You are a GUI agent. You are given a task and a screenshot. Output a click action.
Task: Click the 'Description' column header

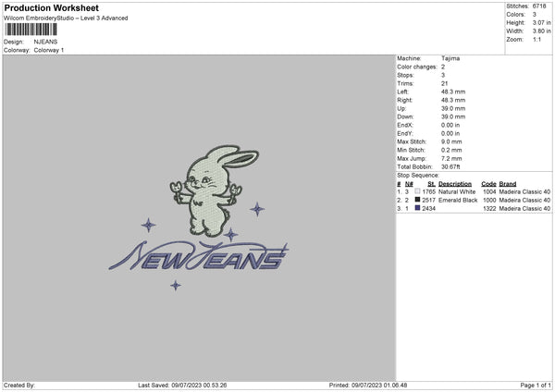tap(455, 184)
